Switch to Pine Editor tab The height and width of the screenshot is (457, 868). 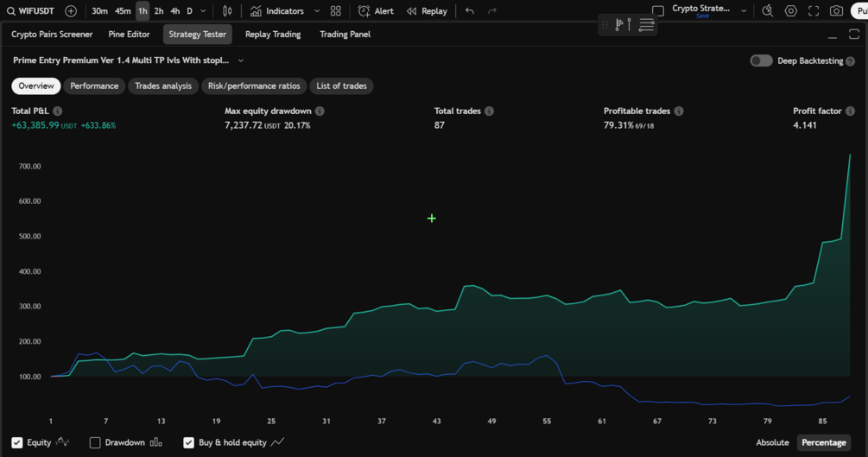click(129, 35)
